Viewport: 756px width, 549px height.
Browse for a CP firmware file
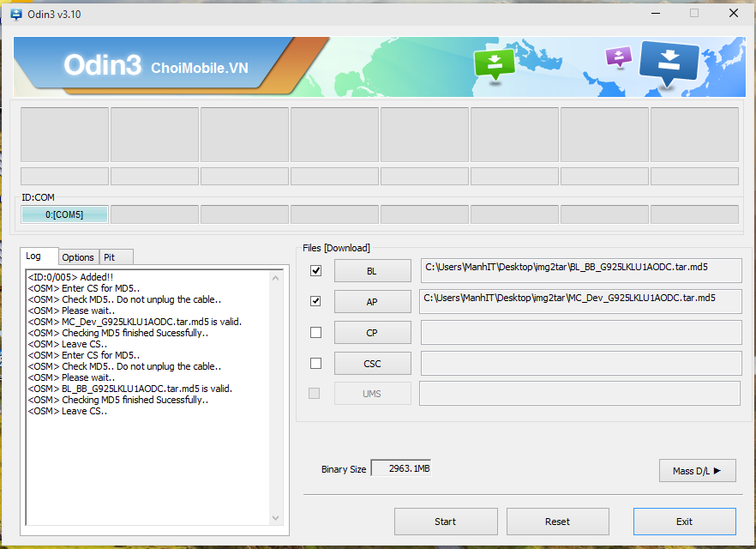[x=372, y=333]
